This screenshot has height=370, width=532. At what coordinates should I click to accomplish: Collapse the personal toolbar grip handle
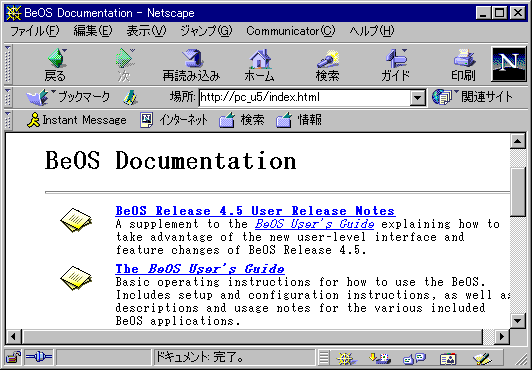point(8,120)
